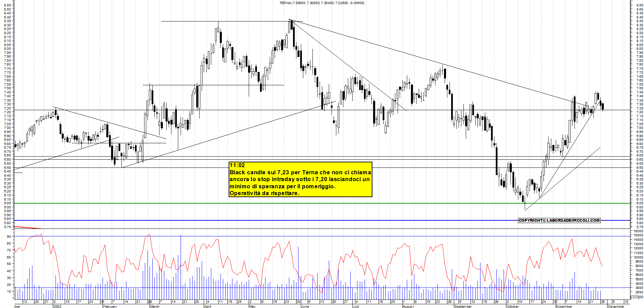
Task: Click the 7.25 label on left price axis
Action: click(x=7, y=108)
